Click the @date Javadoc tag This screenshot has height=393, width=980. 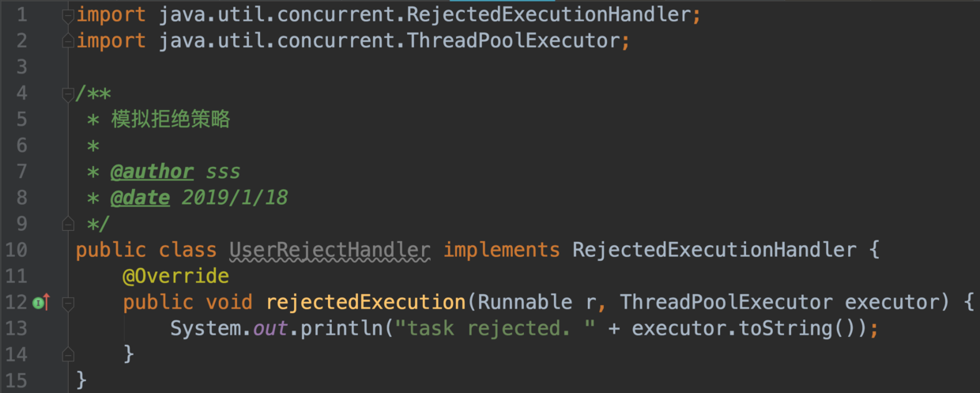pyautogui.click(x=140, y=198)
